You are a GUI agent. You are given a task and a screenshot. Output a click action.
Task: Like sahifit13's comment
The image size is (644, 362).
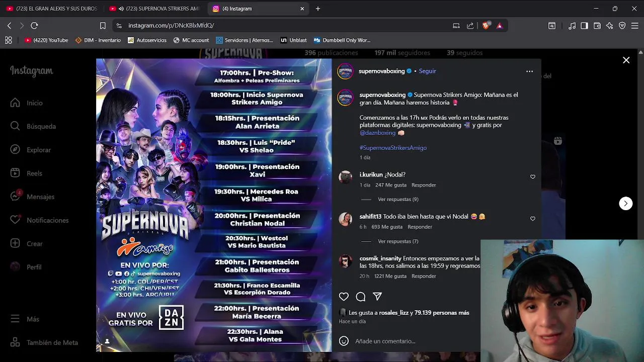pos(533,219)
